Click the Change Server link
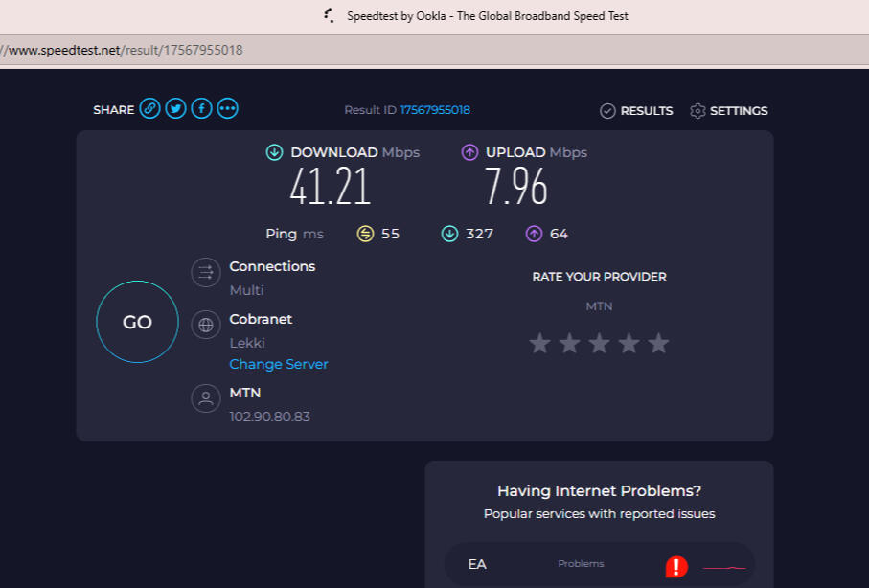869x588 pixels. click(279, 364)
